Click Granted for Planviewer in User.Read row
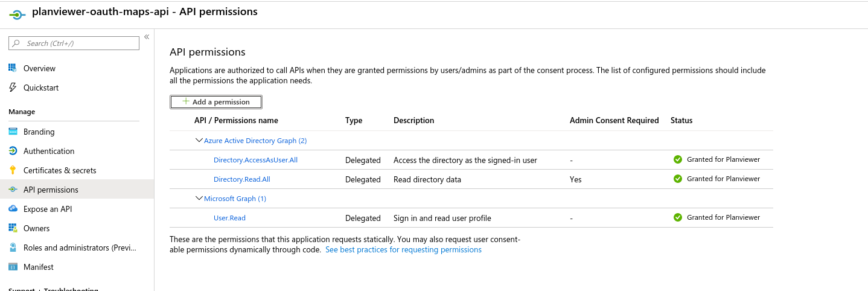The width and height of the screenshot is (868, 291). click(723, 217)
